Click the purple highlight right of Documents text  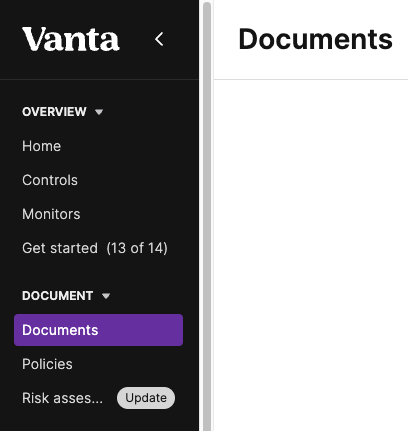click(x=140, y=330)
